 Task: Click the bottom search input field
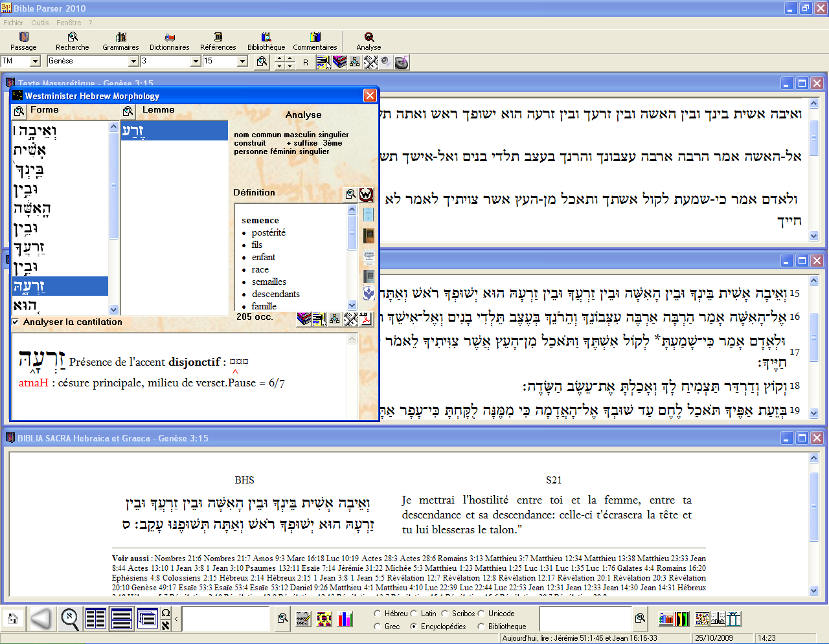(225, 619)
